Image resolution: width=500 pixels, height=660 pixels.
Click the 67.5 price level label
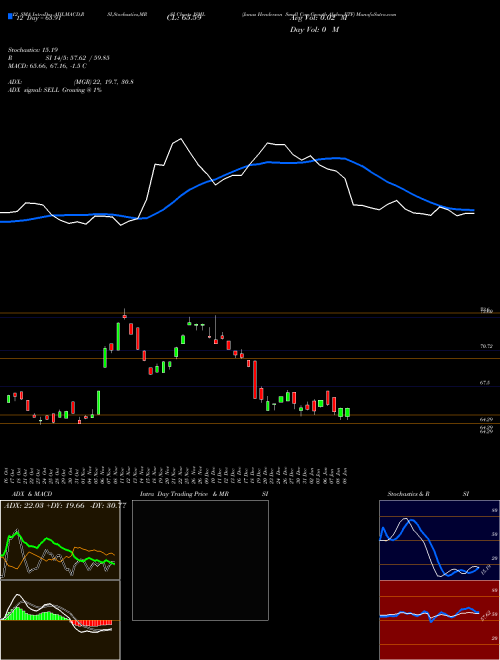click(x=485, y=383)
